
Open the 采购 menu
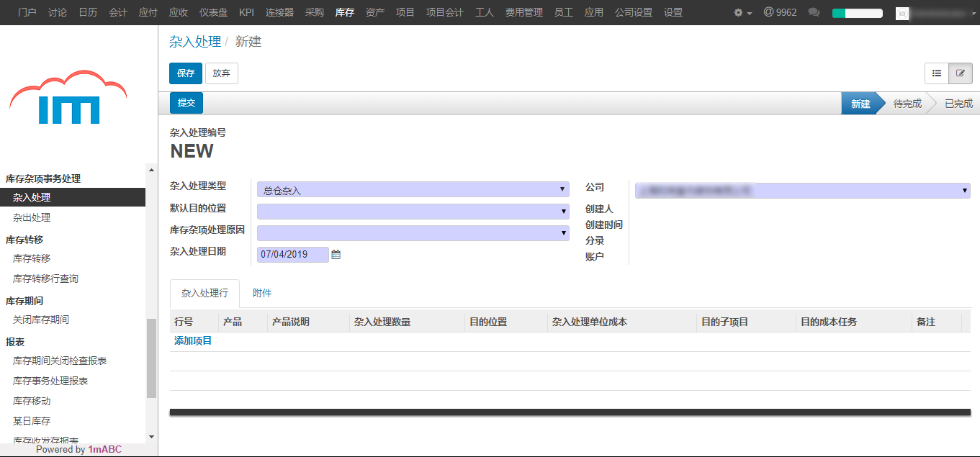[315, 12]
